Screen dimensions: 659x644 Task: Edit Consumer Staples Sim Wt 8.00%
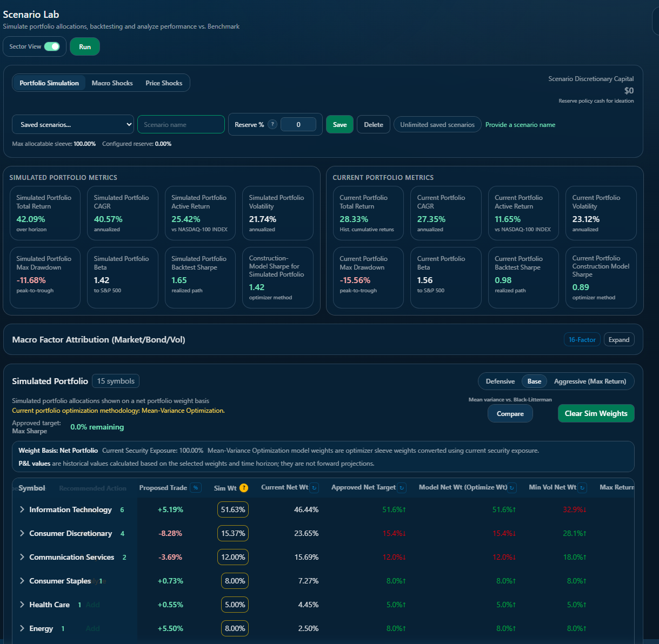235,581
